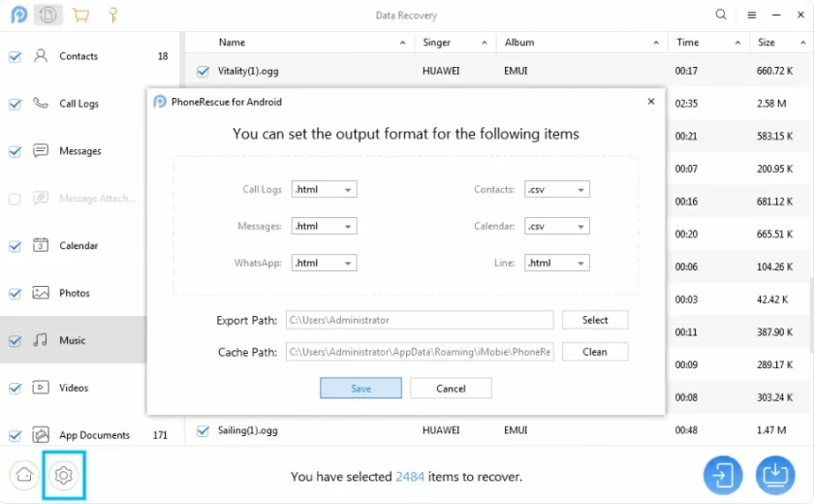Click the license key icon
814x504 pixels.
click(x=112, y=15)
